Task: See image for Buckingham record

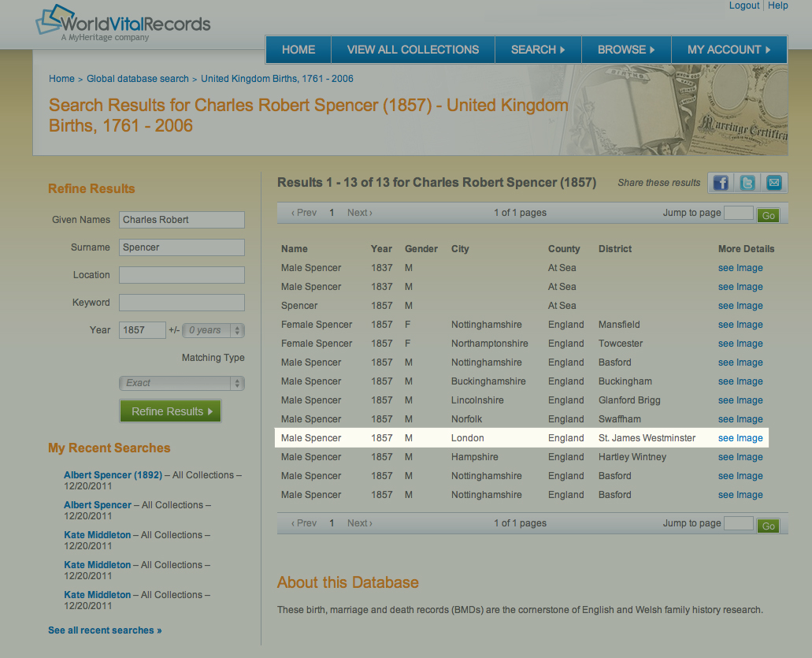Action: tap(740, 381)
